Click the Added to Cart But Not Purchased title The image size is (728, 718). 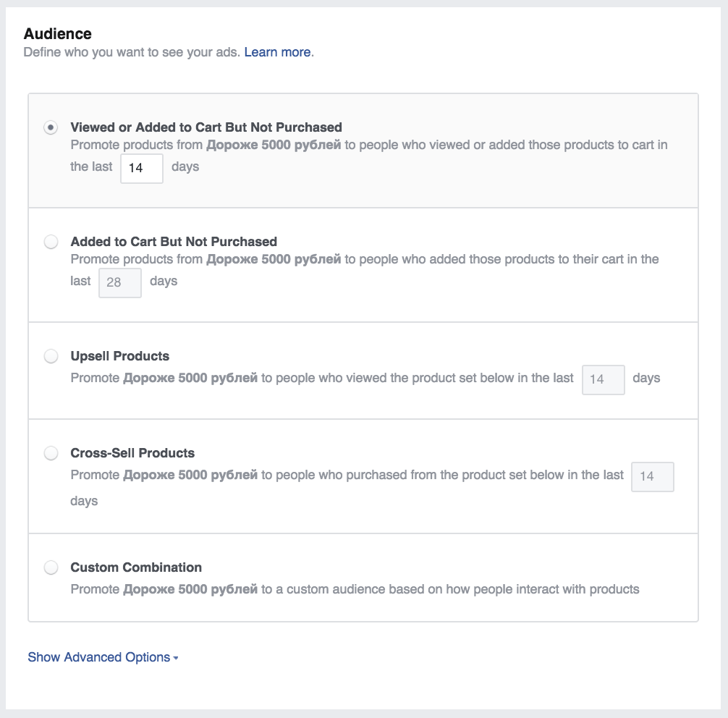tap(174, 242)
